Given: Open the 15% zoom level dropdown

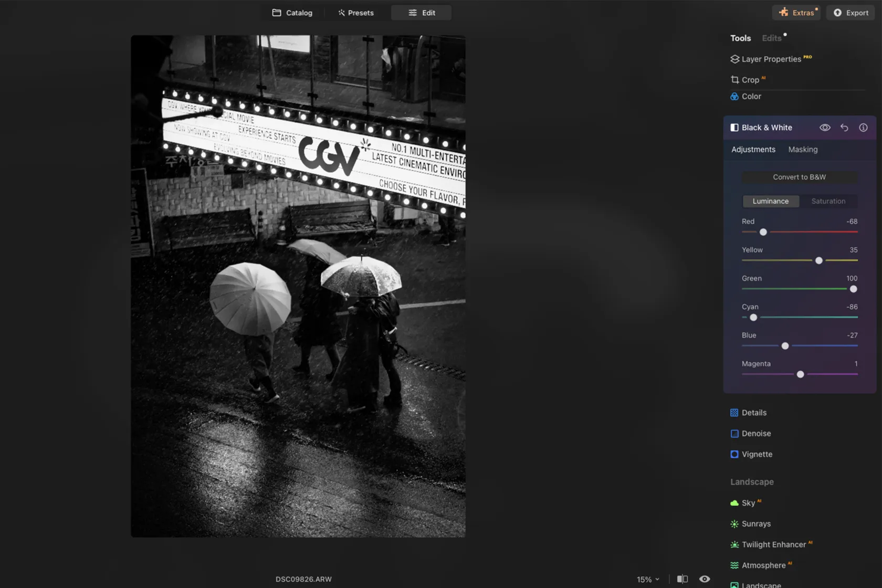Looking at the screenshot, I should point(648,580).
